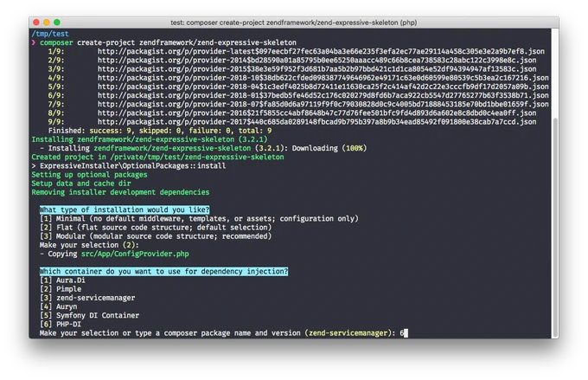Click 'ExpressiveInstaller\OptionalPackages::install' line

(x=129, y=166)
